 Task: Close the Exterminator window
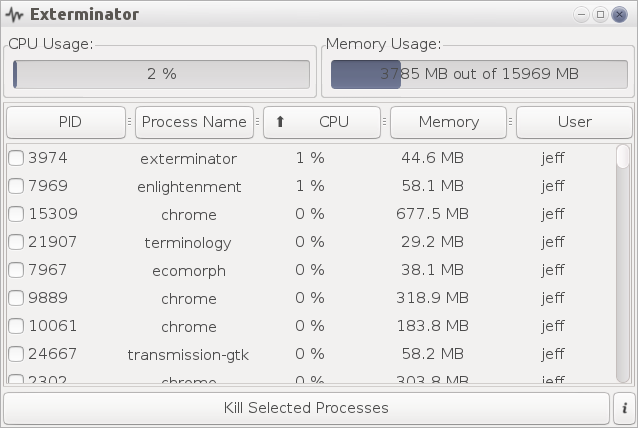click(619, 15)
